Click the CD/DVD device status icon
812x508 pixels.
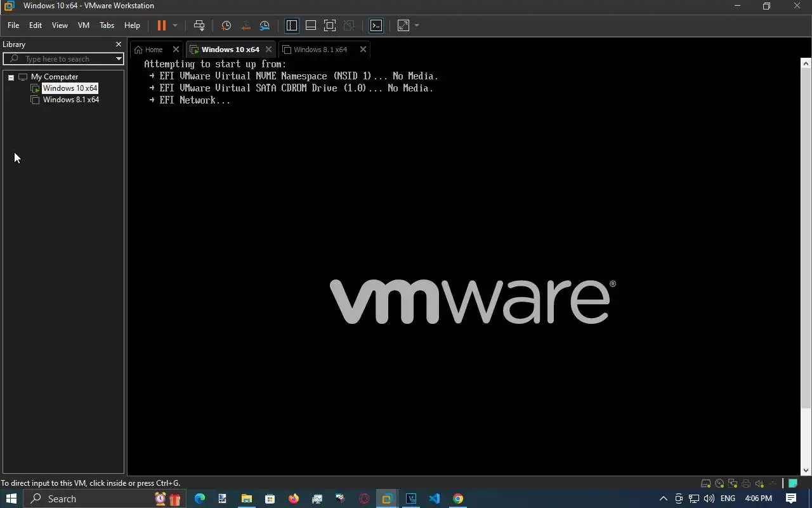[719, 484]
